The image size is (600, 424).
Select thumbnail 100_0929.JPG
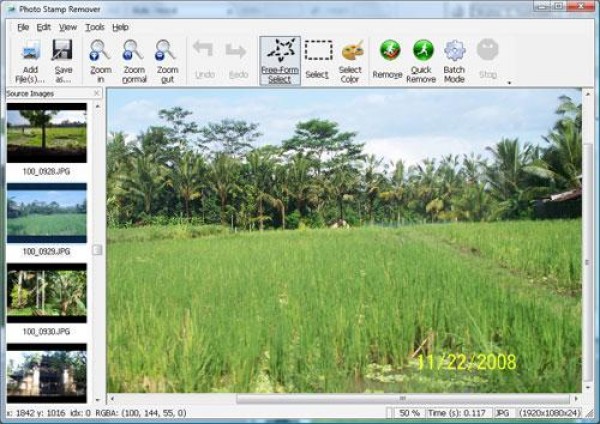coord(47,213)
